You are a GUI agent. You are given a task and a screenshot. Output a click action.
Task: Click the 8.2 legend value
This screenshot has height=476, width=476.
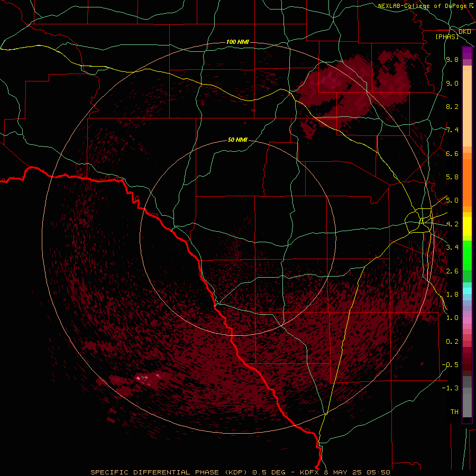452,106
